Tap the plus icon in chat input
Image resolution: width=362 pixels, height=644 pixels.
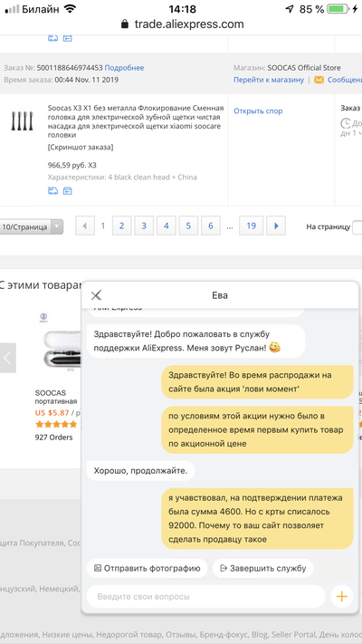(x=341, y=596)
